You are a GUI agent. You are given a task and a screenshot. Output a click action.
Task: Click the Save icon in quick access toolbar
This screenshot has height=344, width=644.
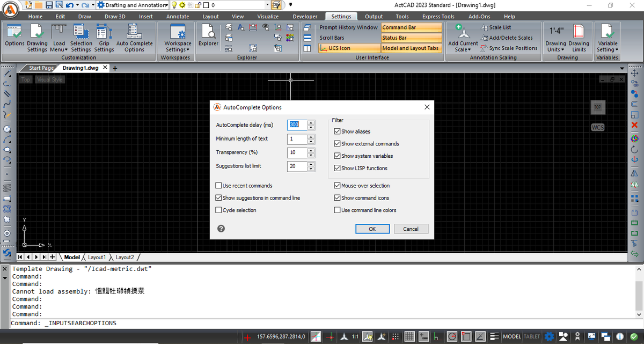point(49,5)
